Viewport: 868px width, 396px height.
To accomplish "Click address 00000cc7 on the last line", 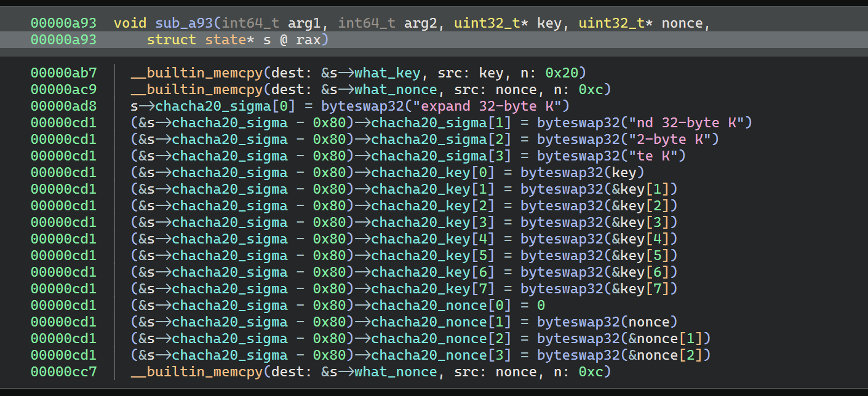I will (63, 372).
